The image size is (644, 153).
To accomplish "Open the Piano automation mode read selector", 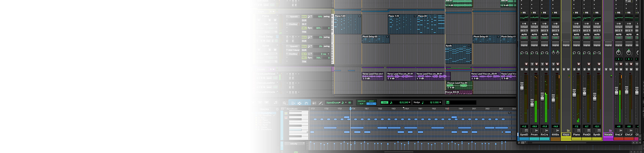I will tap(576, 38).
